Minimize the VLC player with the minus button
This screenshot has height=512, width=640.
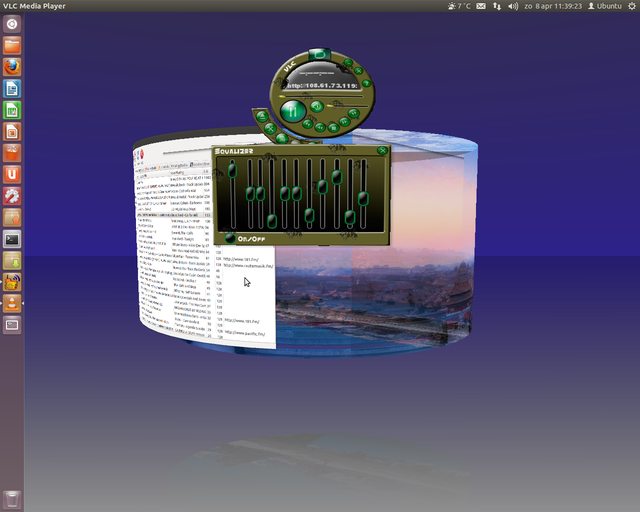(x=348, y=62)
